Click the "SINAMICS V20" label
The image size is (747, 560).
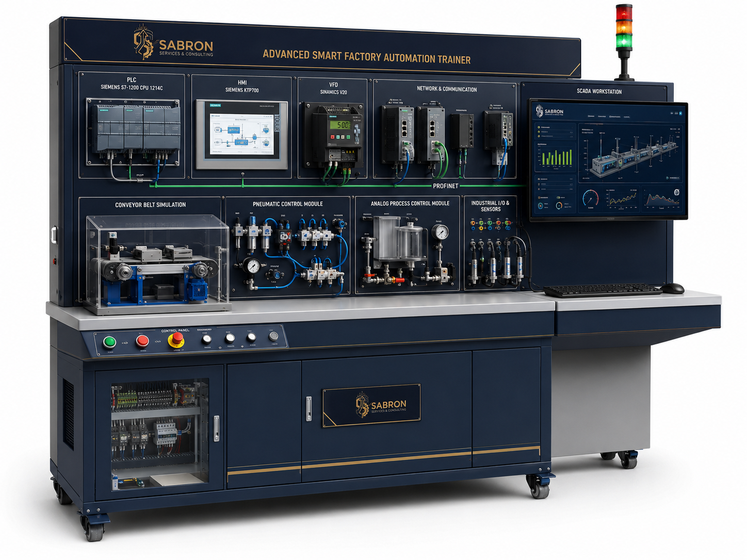click(333, 92)
